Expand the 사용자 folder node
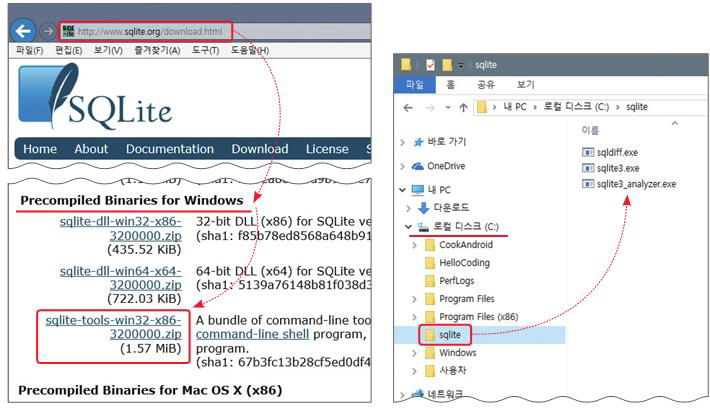710x416 pixels. point(414,371)
